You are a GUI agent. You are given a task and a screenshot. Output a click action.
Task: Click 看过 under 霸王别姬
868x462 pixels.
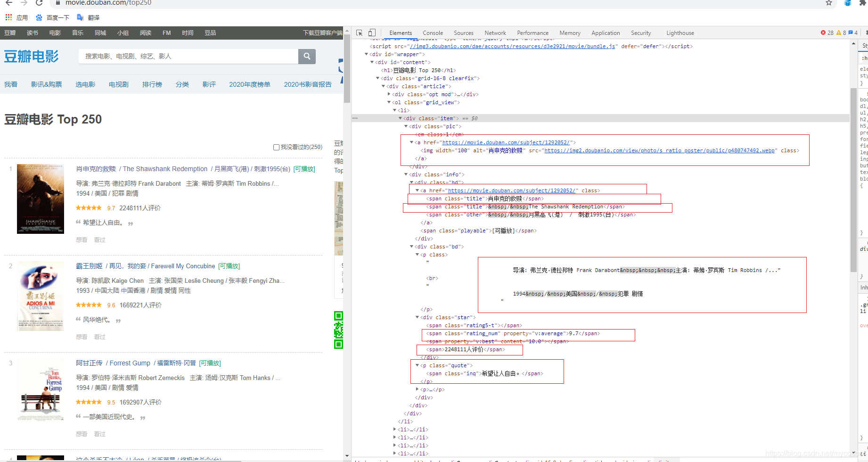pyautogui.click(x=99, y=337)
